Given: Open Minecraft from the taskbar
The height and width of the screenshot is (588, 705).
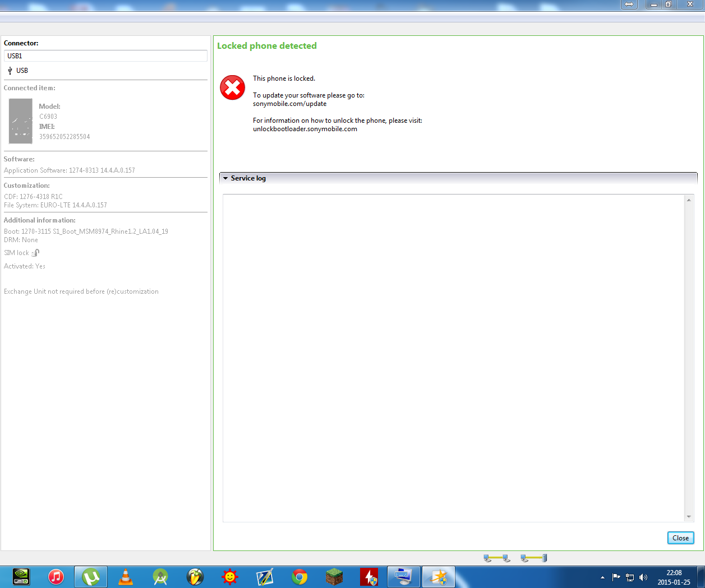Looking at the screenshot, I should click(334, 577).
